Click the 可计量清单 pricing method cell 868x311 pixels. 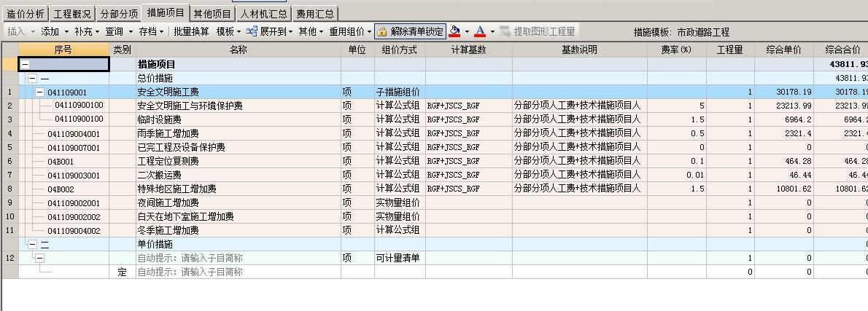[x=400, y=258]
